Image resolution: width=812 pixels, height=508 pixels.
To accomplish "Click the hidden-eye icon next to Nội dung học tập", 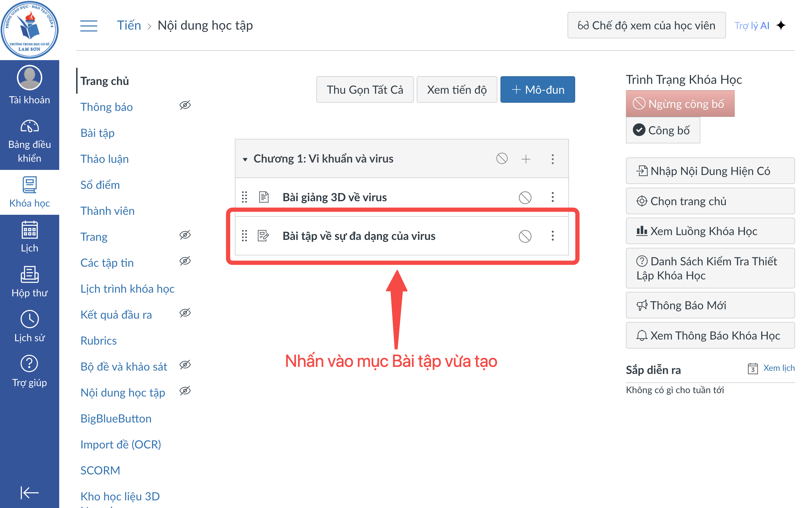I will click(x=185, y=391).
